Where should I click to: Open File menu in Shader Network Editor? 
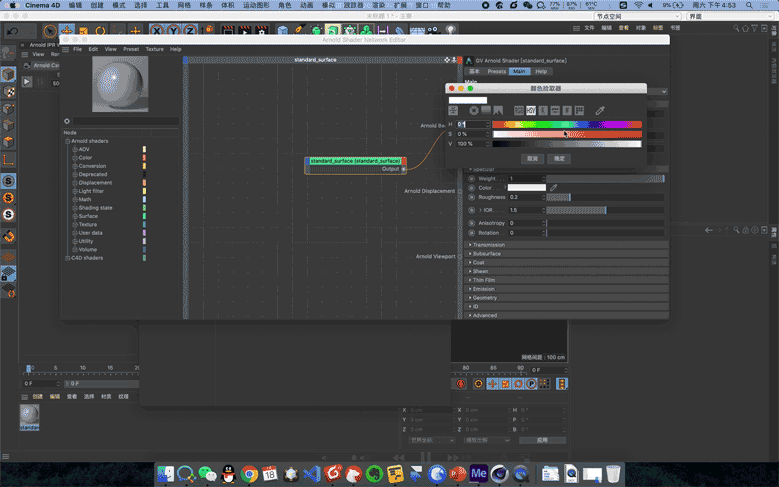pos(78,49)
